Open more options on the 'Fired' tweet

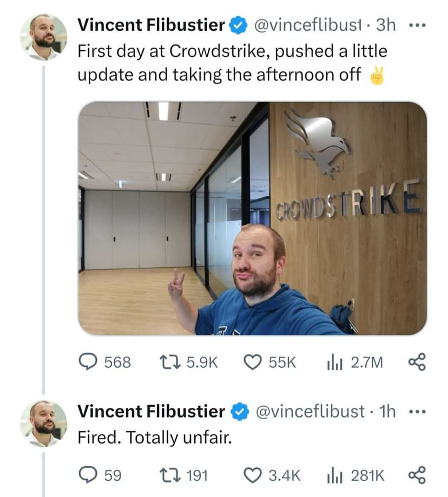(418, 411)
